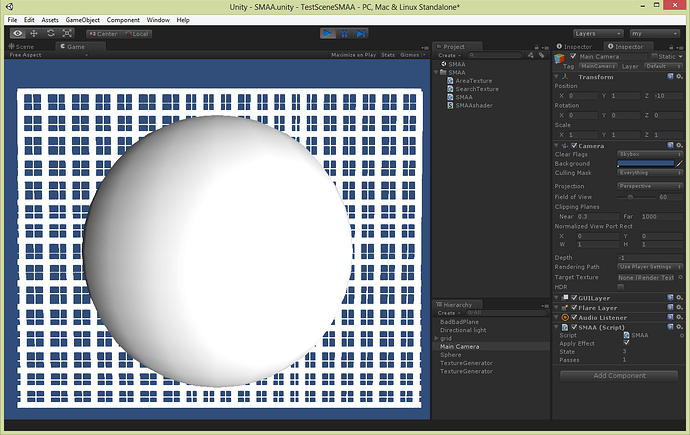Toggle the HDR checkbox
Viewport: 690px width, 435px height.
620,287
